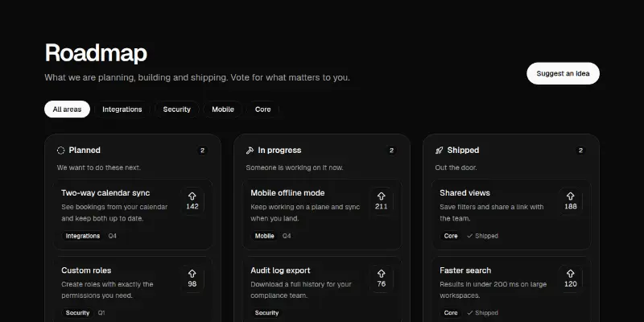644x322 pixels.
Task: Upvote the Shared views card
Action: click(571, 200)
